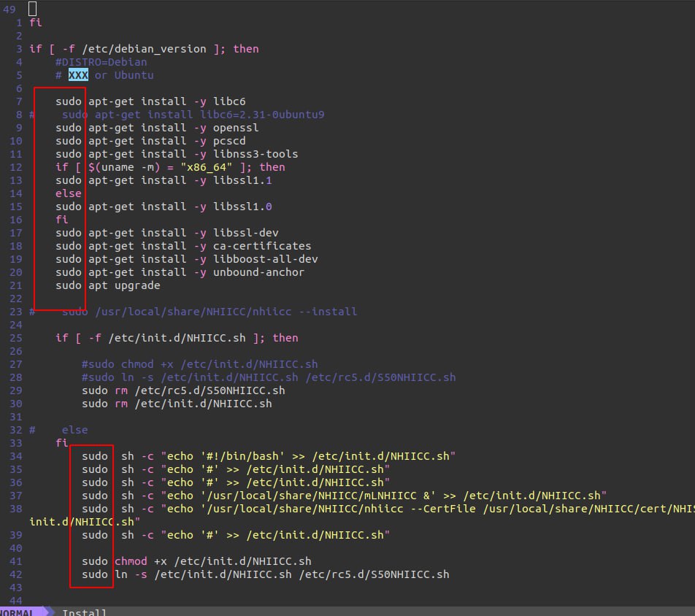Viewport: 695px width, 616px height.
Task: Click the chmod command on line 41
Action: tap(131, 561)
